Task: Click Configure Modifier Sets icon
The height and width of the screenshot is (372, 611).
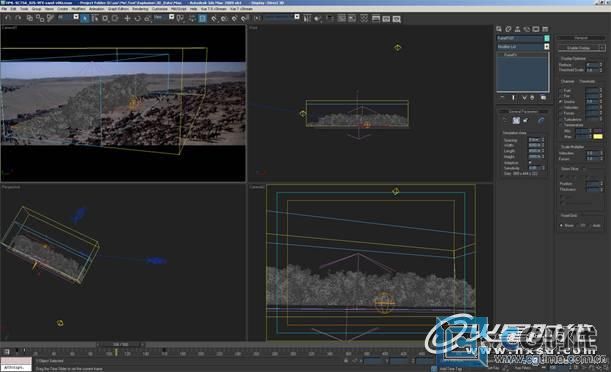Action: (x=543, y=97)
